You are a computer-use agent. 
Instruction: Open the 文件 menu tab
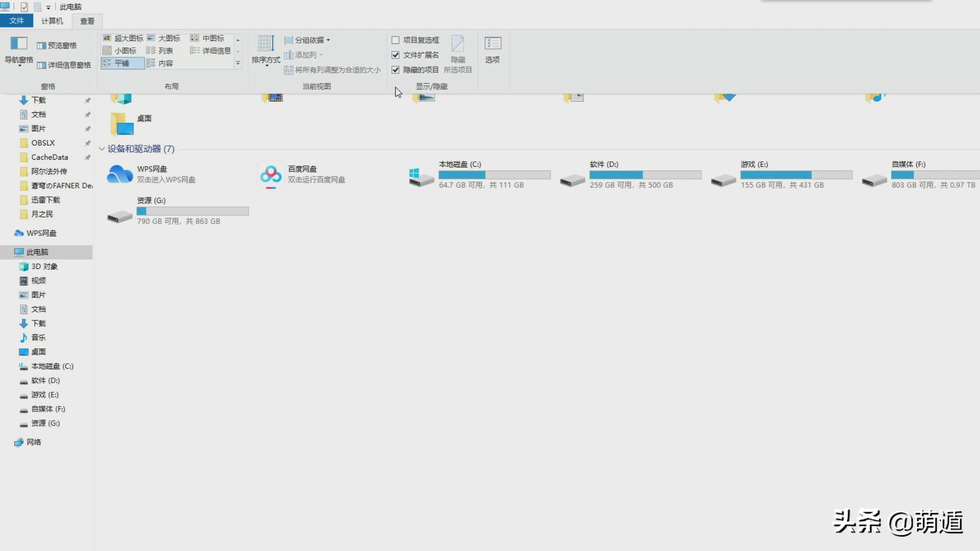[x=16, y=21]
